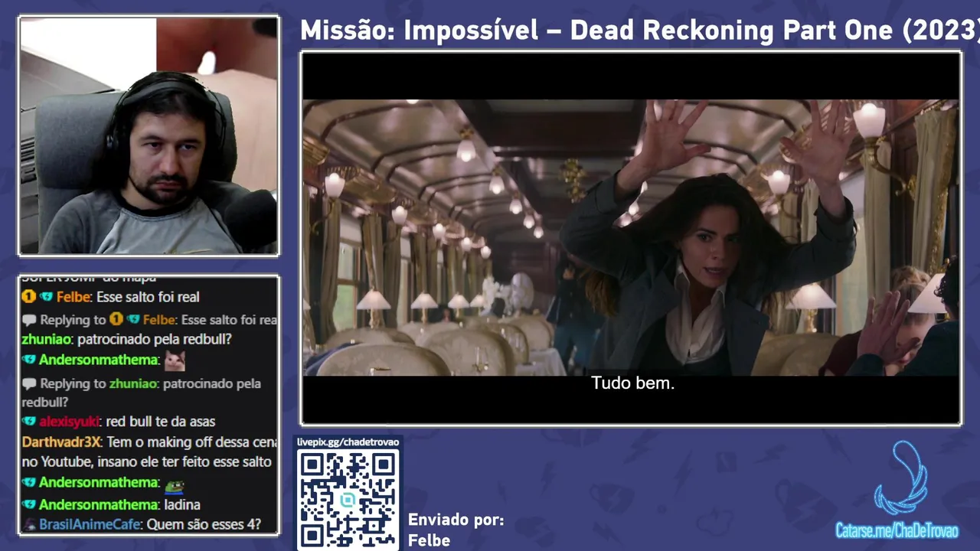Click the white cat emote from Andersonmathema
Screen dimensions: 980x551
[x=175, y=360]
